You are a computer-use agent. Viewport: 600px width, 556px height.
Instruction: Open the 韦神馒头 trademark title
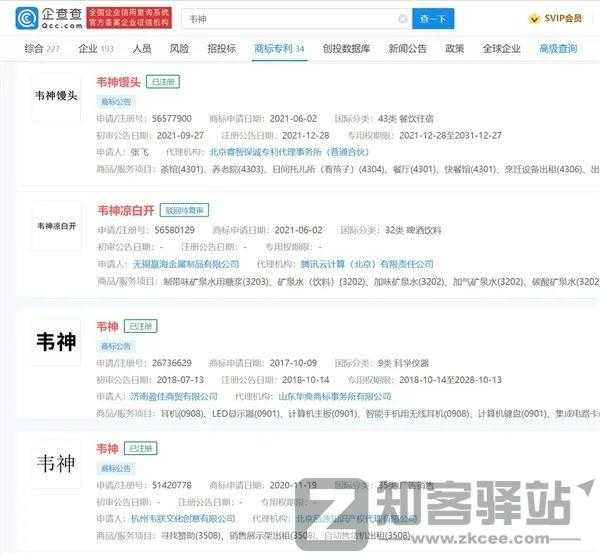(119, 82)
